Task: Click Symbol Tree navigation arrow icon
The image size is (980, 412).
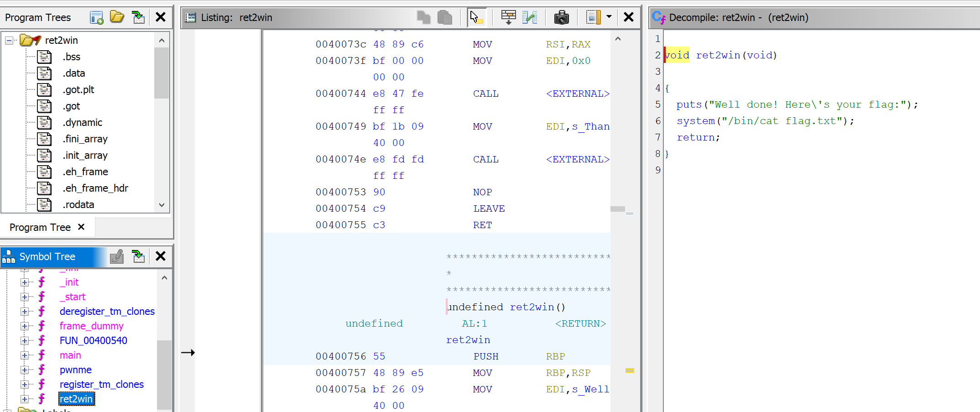Action: tap(138, 256)
